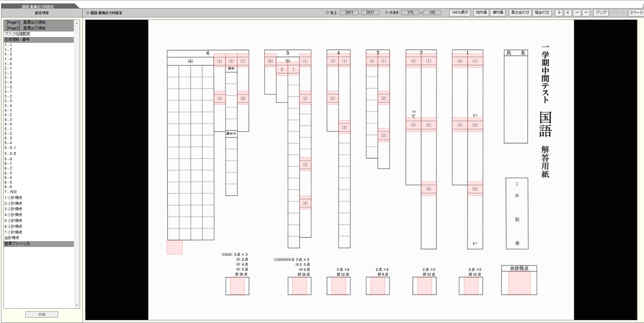Screen dimensions: 644x323
Task: Click the align-left edges icon (├)
Action: pyautogui.click(x=559, y=13)
